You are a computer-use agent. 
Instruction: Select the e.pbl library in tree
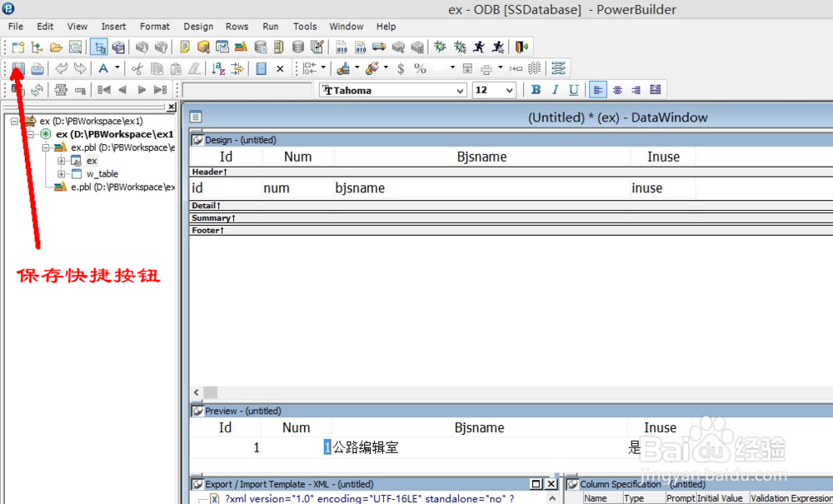122,187
